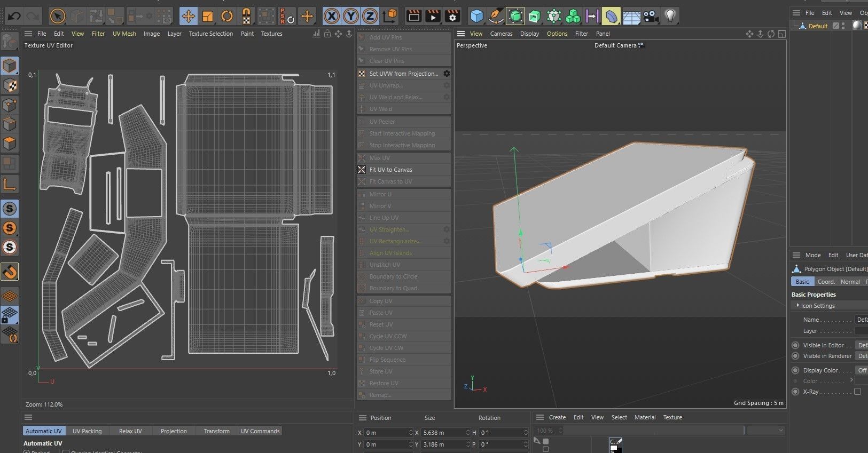Toggle the Y axis lock
The height and width of the screenshot is (453, 868).
click(350, 16)
